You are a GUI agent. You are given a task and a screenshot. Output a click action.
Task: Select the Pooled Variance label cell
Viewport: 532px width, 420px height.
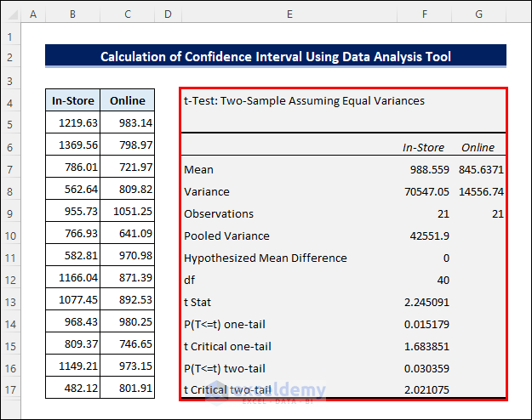(226, 236)
